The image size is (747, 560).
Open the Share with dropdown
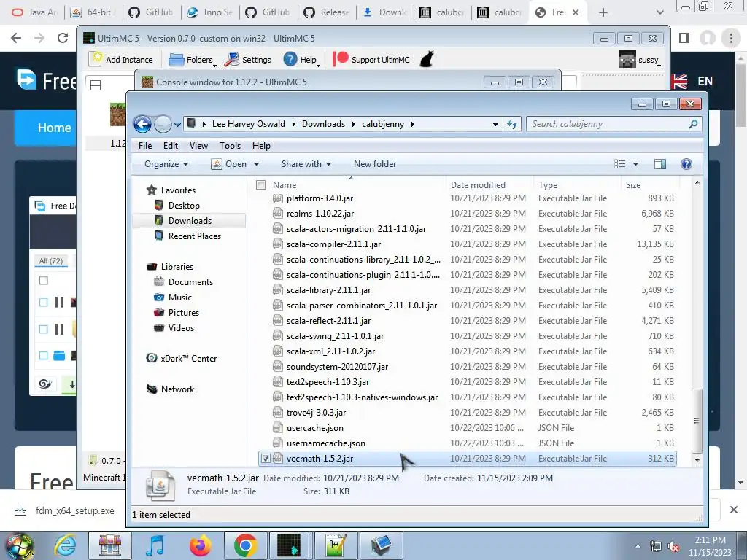[x=306, y=164]
